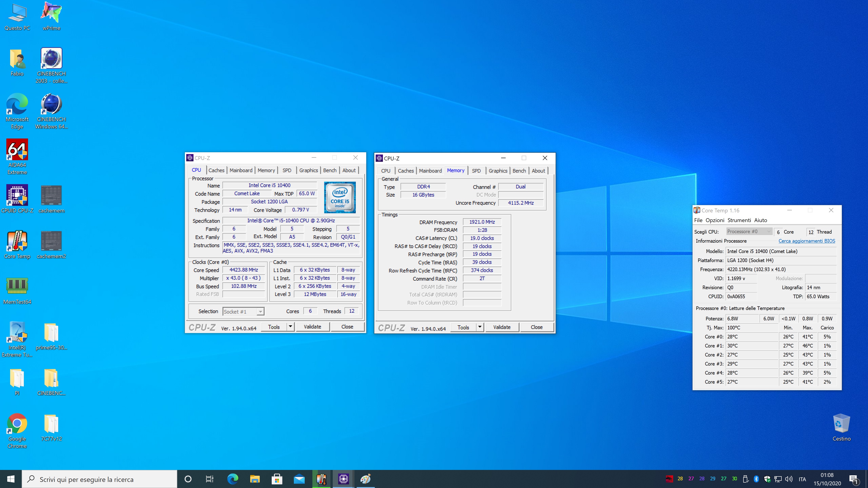This screenshot has height=488, width=868.
Task: Switch to CPU tab in right CPU-Z window
Action: (386, 171)
